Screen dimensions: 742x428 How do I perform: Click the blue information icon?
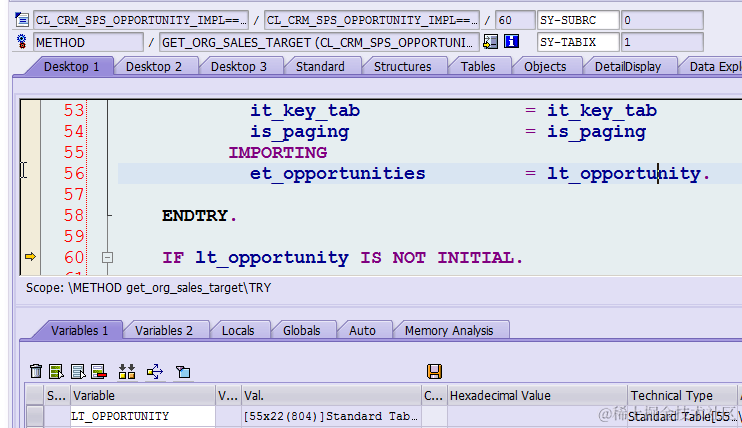click(x=511, y=42)
